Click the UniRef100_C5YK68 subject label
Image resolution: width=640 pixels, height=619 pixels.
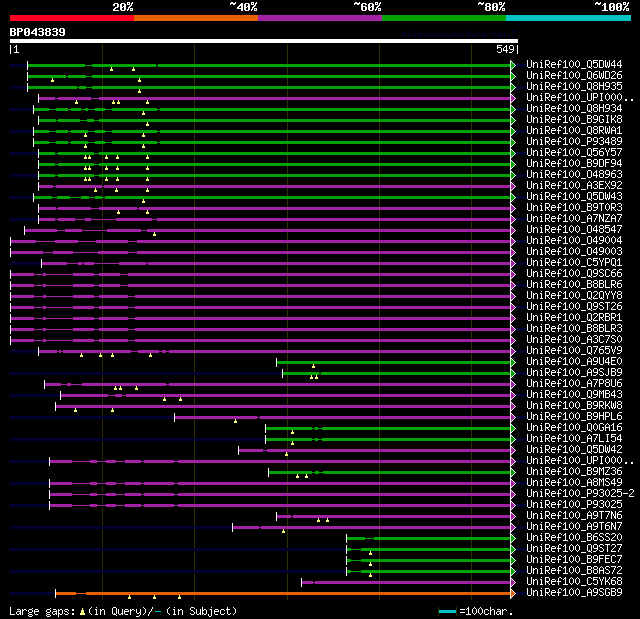pyautogui.click(x=574, y=582)
